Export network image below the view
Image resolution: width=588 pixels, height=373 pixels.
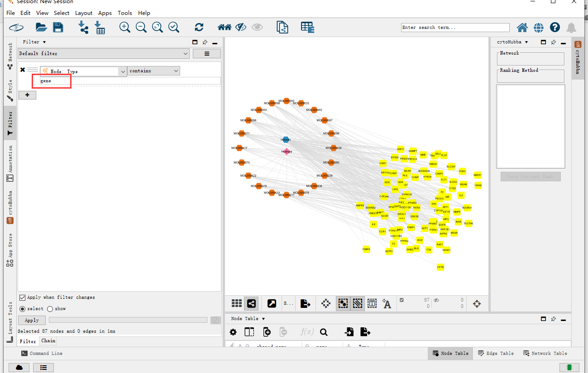click(306, 303)
